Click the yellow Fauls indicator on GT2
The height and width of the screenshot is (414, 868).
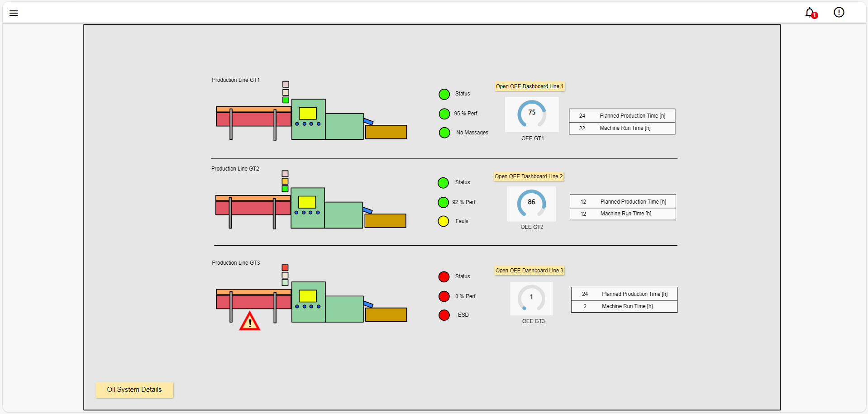[x=443, y=221]
